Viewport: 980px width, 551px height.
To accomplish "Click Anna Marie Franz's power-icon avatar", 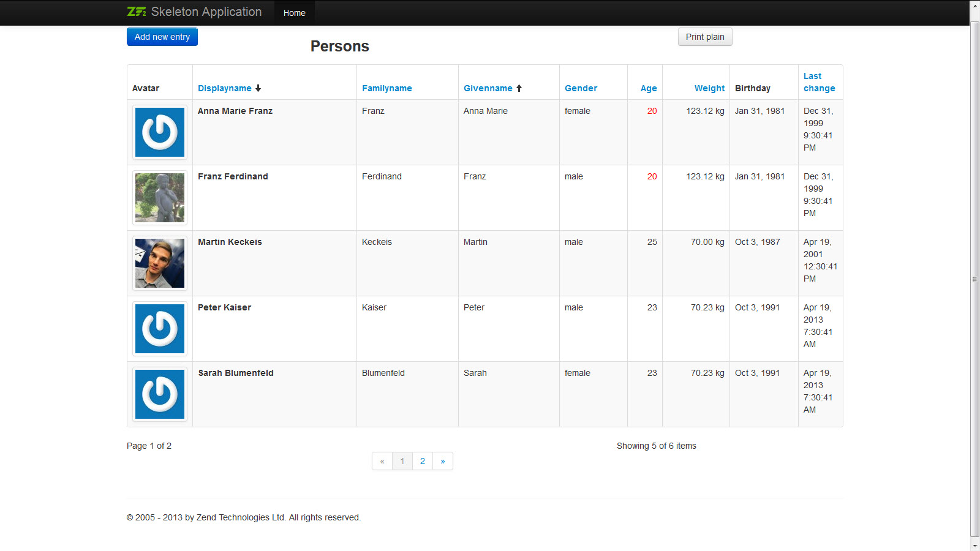I will click(160, 132).
